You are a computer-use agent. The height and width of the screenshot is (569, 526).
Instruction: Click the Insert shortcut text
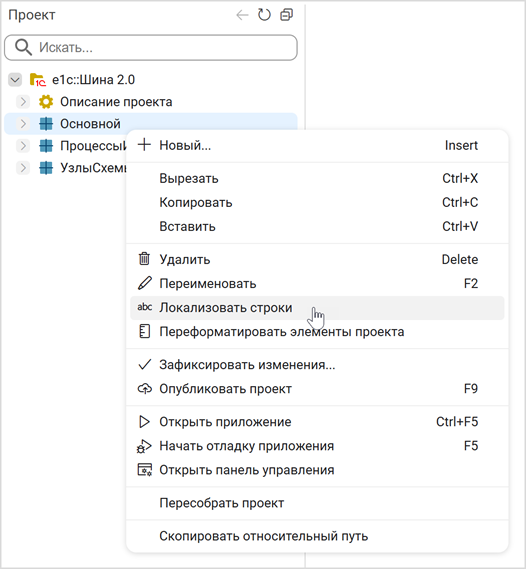tap(461, 145)
